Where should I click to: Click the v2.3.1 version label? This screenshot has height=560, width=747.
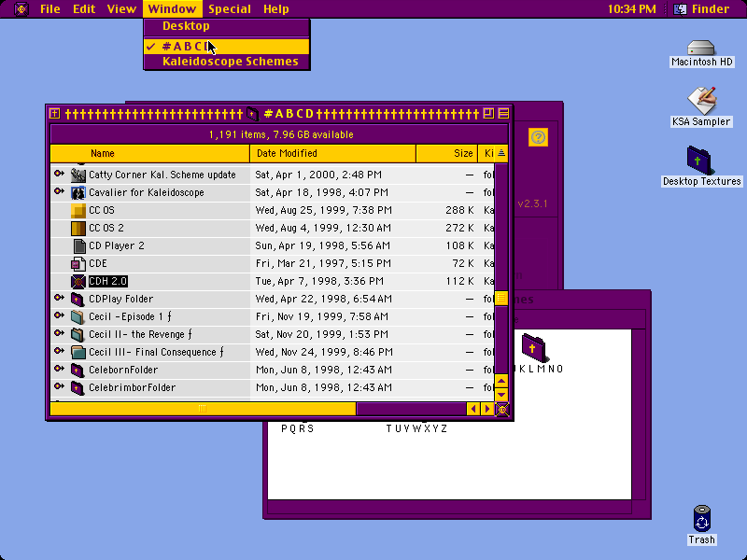pyautogui.click(x=532, y=203)
